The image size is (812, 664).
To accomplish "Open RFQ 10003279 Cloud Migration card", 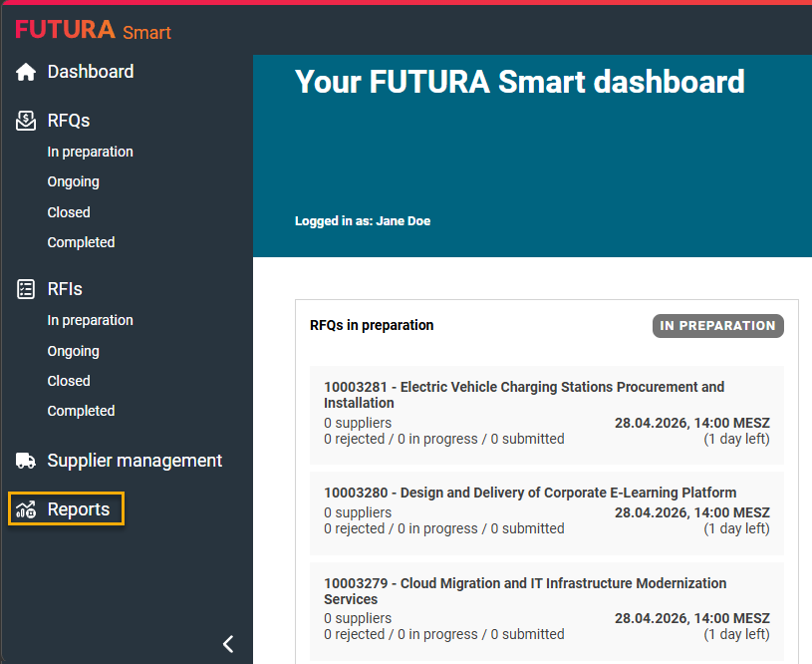I will [547, 611].
